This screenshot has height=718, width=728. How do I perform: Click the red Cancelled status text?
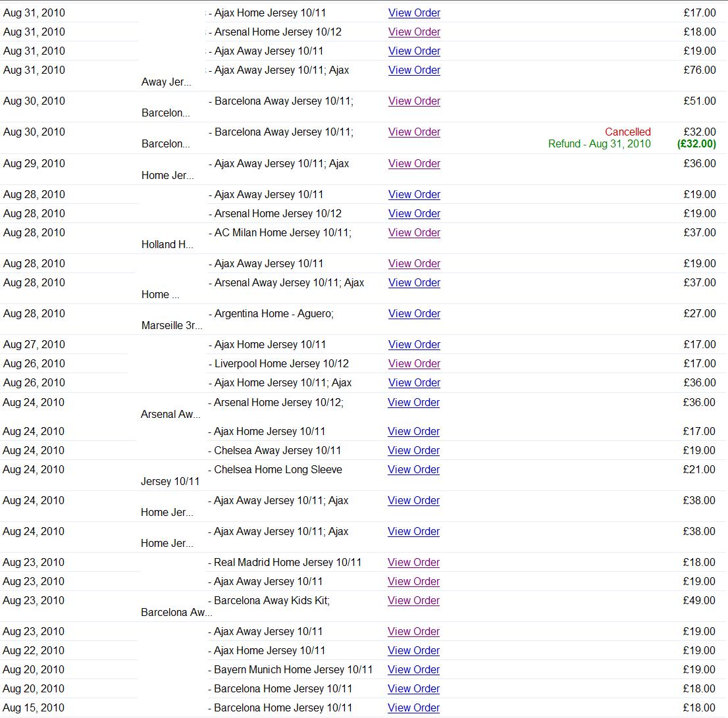628,132
